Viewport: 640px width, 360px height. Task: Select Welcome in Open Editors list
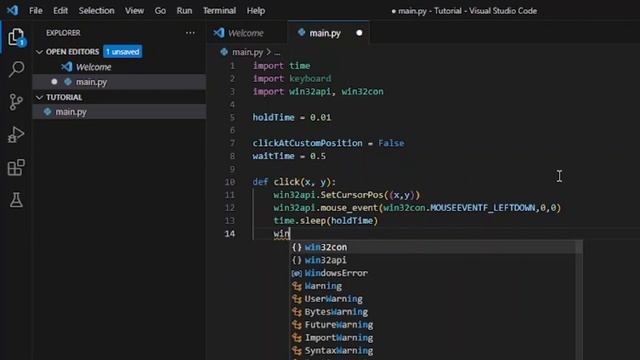119,67
